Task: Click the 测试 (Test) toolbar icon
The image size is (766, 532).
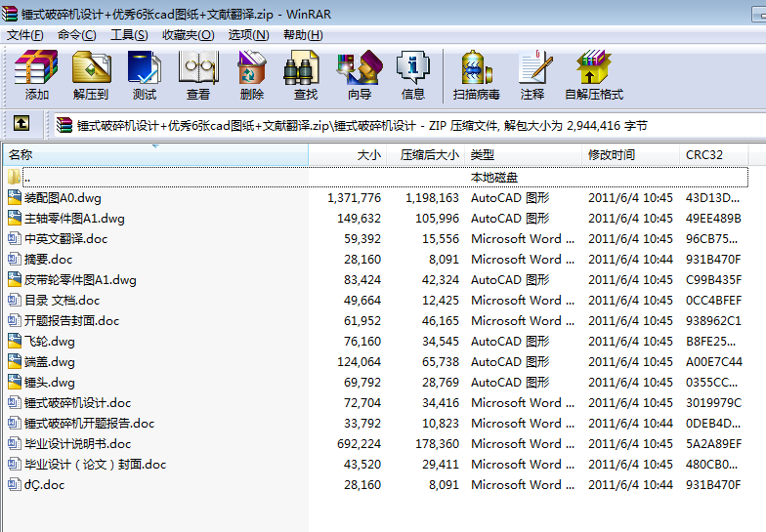Action: pos(145,66)
